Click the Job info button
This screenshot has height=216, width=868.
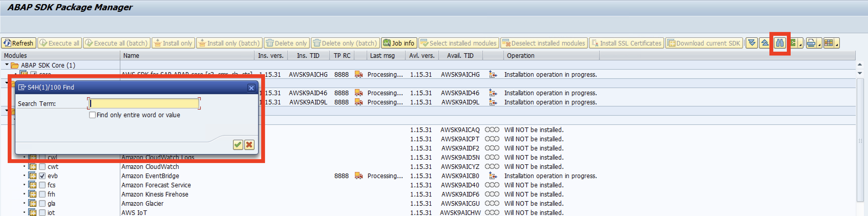pyautogui.click(x=399, y=43)
